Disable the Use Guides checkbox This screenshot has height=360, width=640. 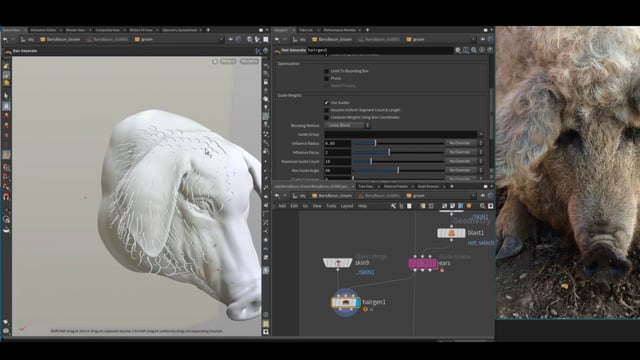click(326, 103)
